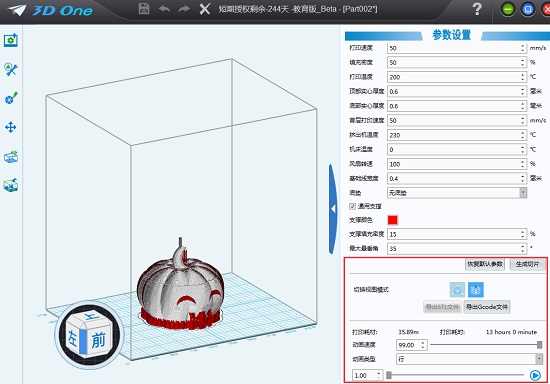Image resolution: width=550 pixels, height=384 pixels.
Task: Click the 前 face of the view cube
Action: coord(98,340)
